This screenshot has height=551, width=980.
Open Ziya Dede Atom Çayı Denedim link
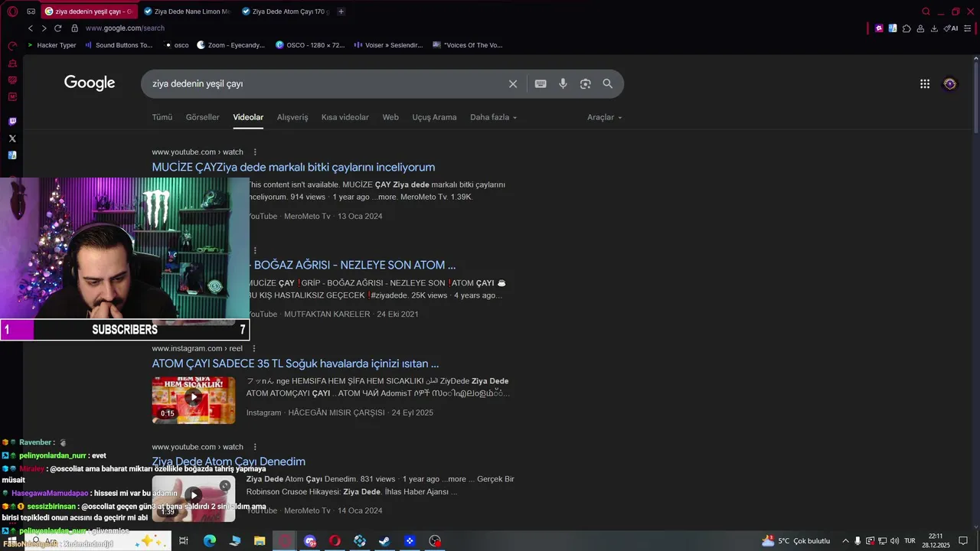click(x=228, y=461)
